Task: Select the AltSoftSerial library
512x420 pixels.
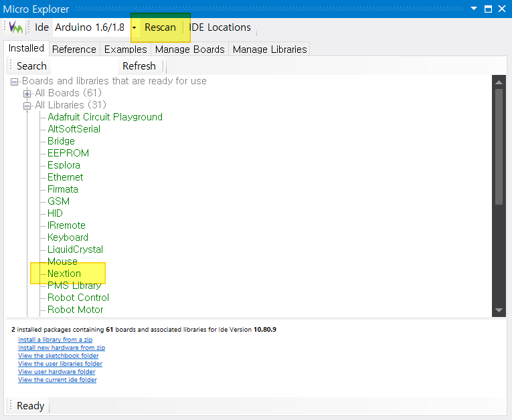Action: click(74, 129)
